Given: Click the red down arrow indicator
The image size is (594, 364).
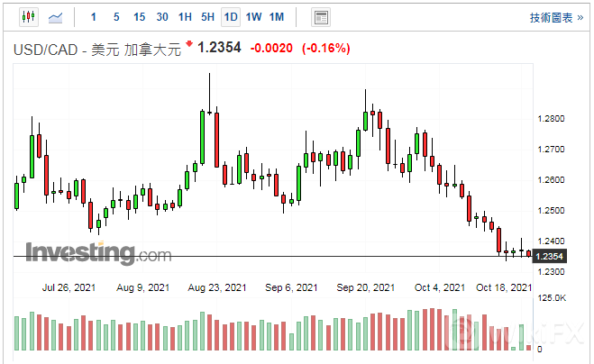Looking at the screenshot, I should [189, 43].
